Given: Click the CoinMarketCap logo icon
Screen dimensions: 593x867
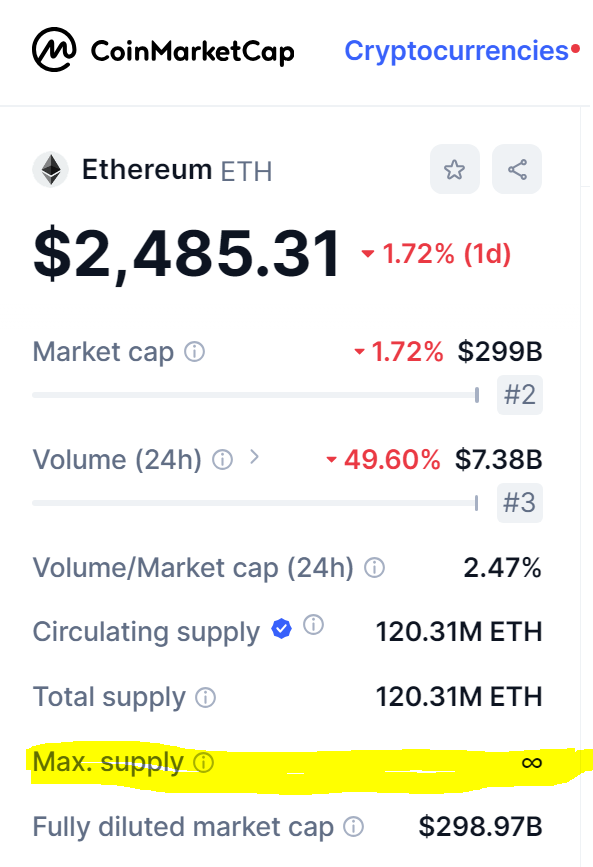Looking at the screenshot, I should 54,50.
